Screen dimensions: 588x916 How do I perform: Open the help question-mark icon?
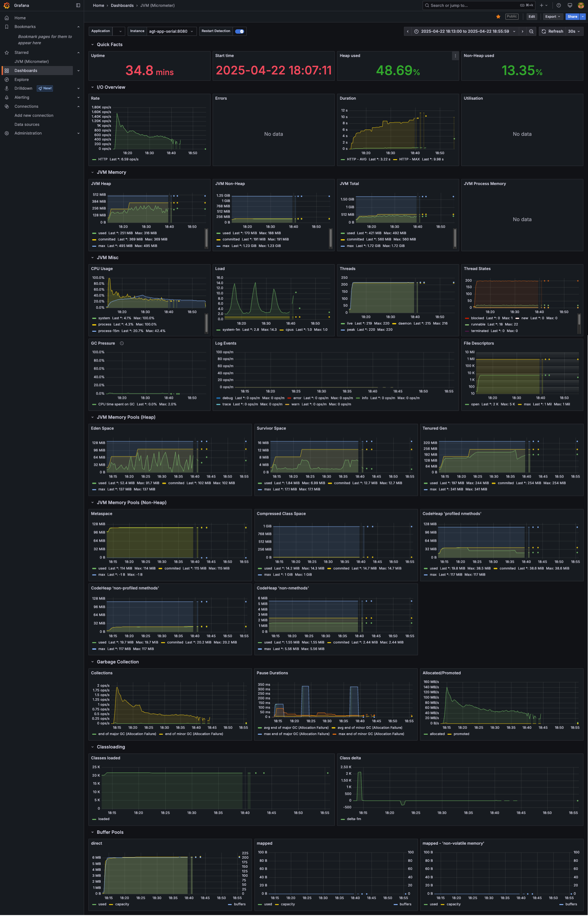tap(559, 5)
